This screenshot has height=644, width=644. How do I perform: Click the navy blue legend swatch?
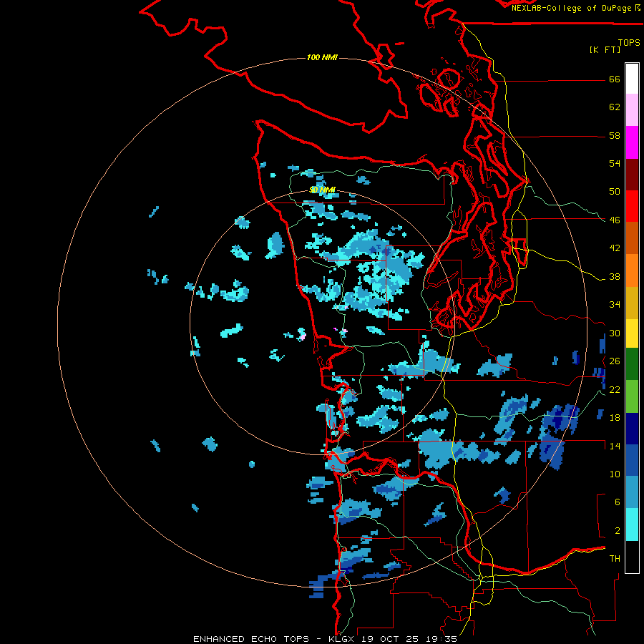click(632, 429)
